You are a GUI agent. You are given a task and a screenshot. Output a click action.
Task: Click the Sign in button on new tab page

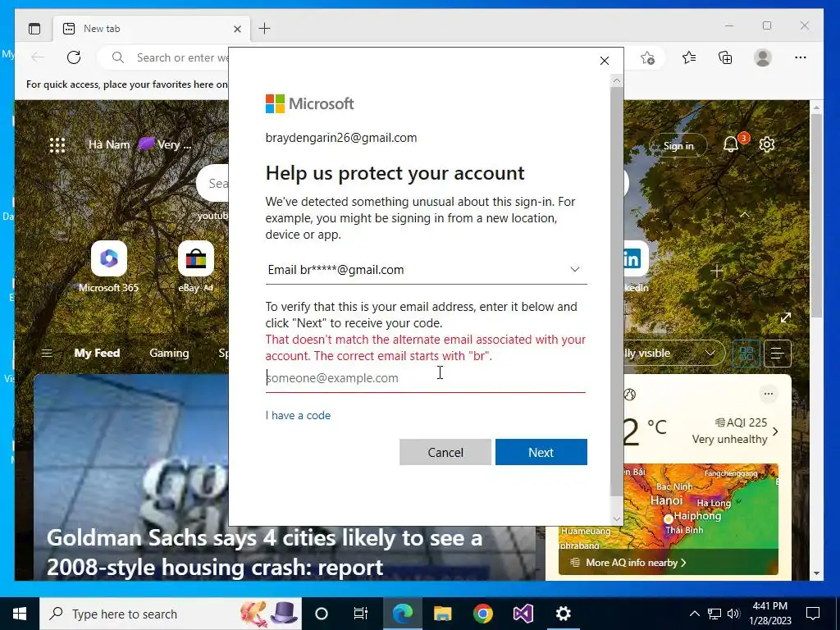click(x=678, y=146)
